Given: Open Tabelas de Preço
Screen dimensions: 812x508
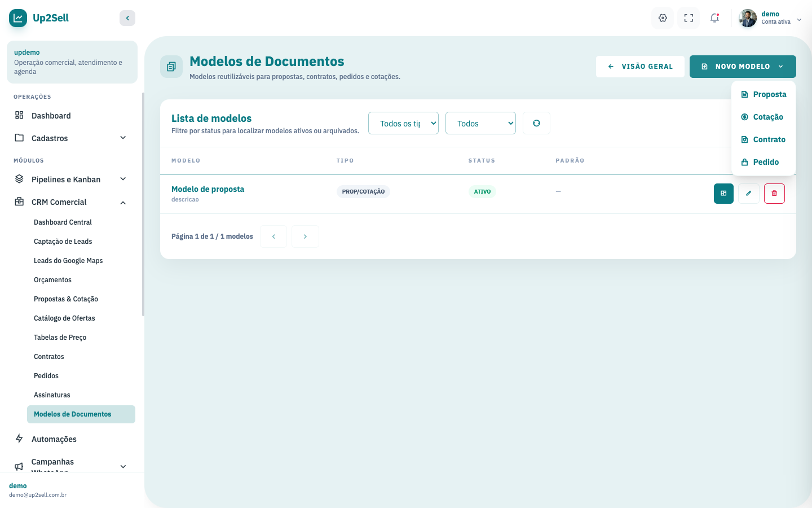Looking at the screenshot, I should point(81,338).
